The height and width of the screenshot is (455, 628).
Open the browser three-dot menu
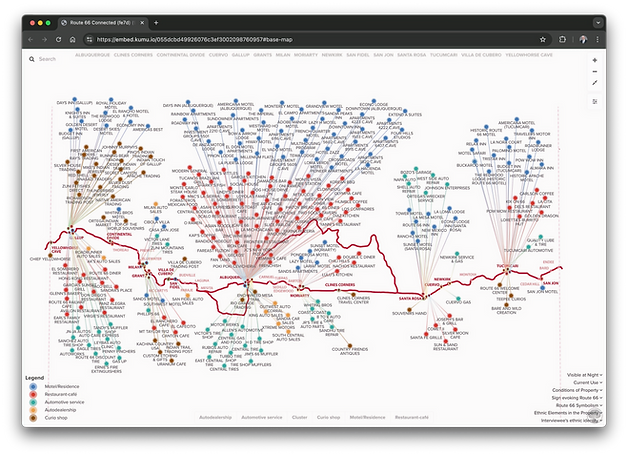tap(597, 39)
